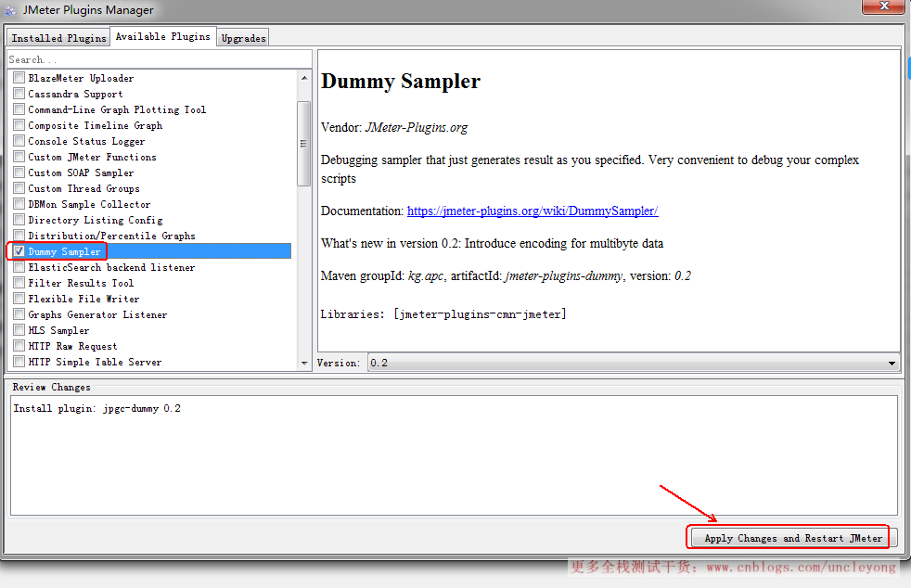Enable the Custom JMeter Functions checkbox
Viewport: 911px width, 588px height.
pyautogui.click(x=19, y=157)
